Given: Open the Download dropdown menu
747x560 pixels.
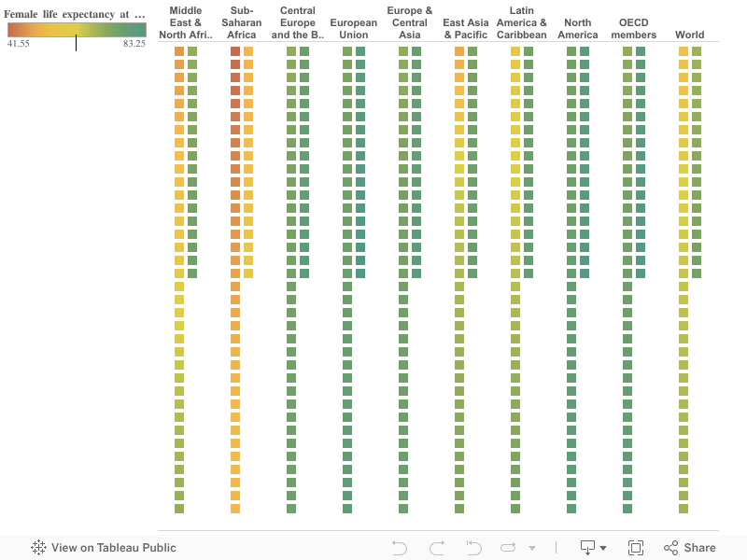Looking at the screenshot, I should (x=593, y=548).
